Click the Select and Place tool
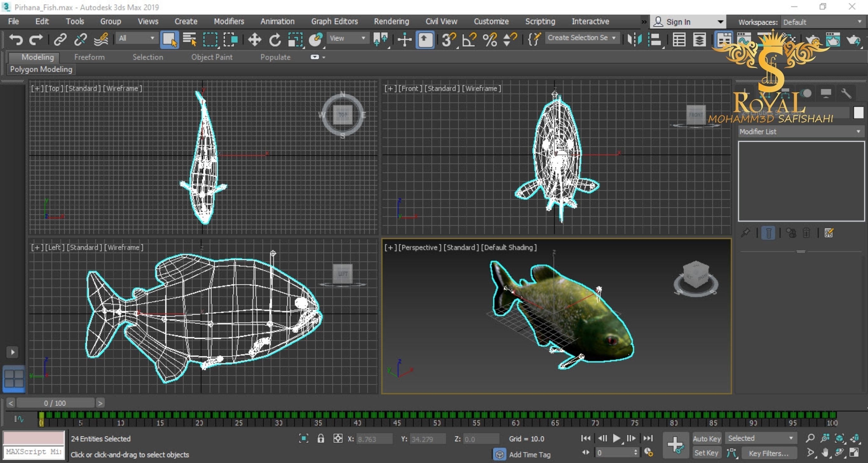The width and height of the screenshot is (868, 463). [316, 39]
